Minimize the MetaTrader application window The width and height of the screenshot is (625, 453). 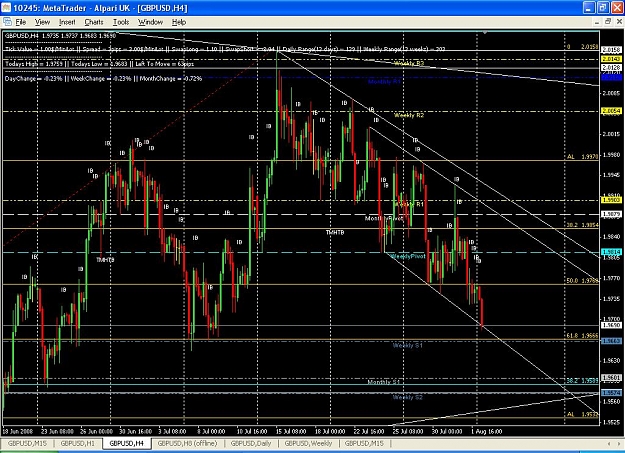tap(589, 8)
